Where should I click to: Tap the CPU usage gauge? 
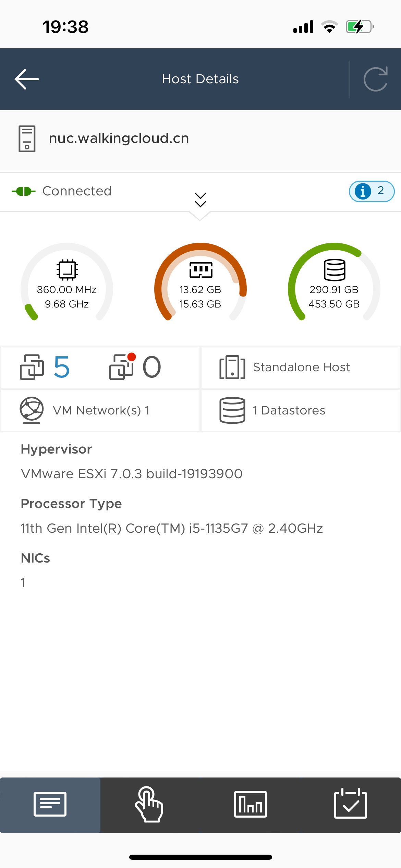click(67, 285)
